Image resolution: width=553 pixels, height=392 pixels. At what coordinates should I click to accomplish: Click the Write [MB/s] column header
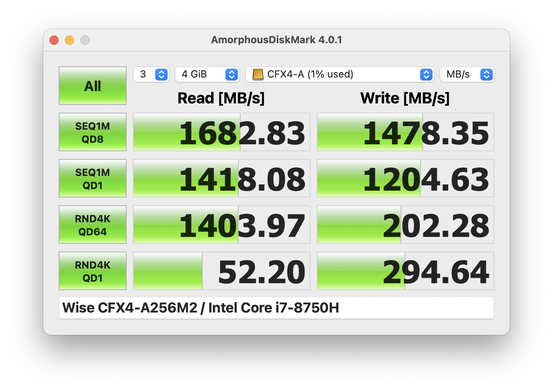(405, 98)
